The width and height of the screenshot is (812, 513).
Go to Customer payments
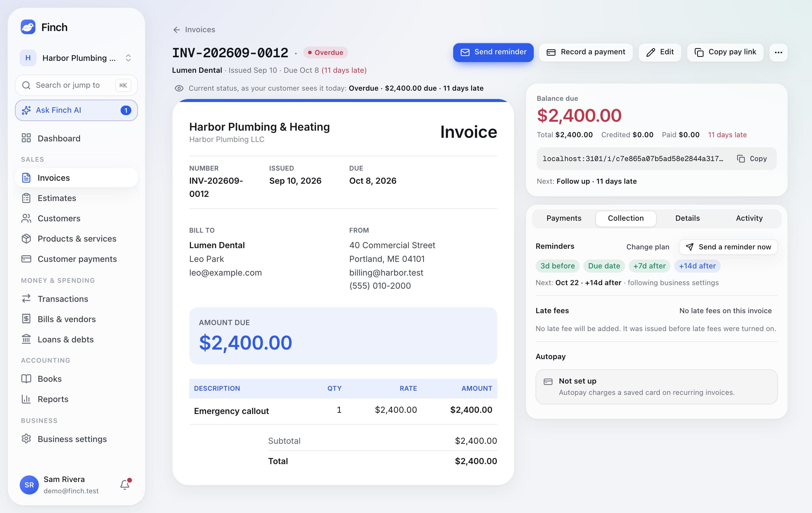(76, 259)
